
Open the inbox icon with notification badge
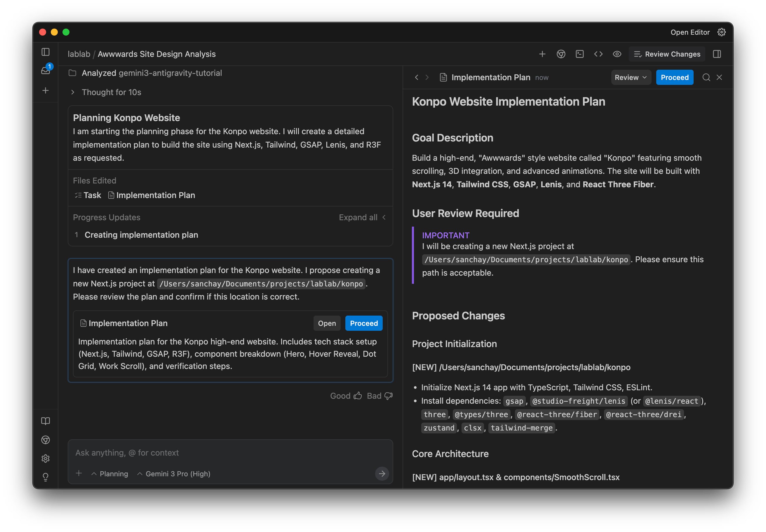pyautogui.click(x=46, y=70)
